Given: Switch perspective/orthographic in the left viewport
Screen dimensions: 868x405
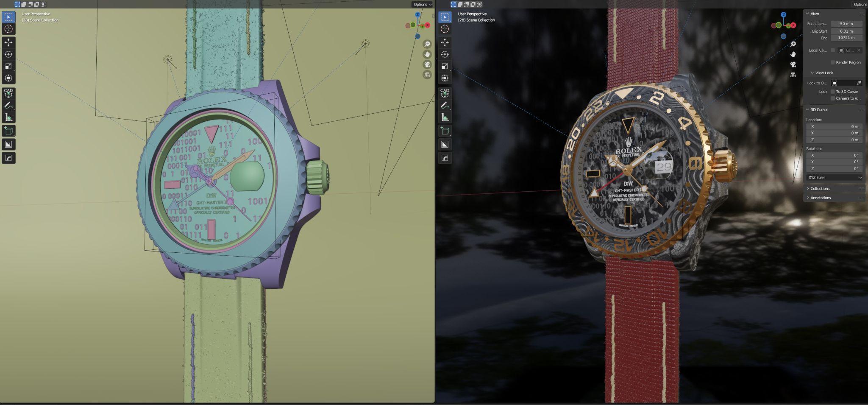Looking at the screenshot, I should (x=427, y=75).
